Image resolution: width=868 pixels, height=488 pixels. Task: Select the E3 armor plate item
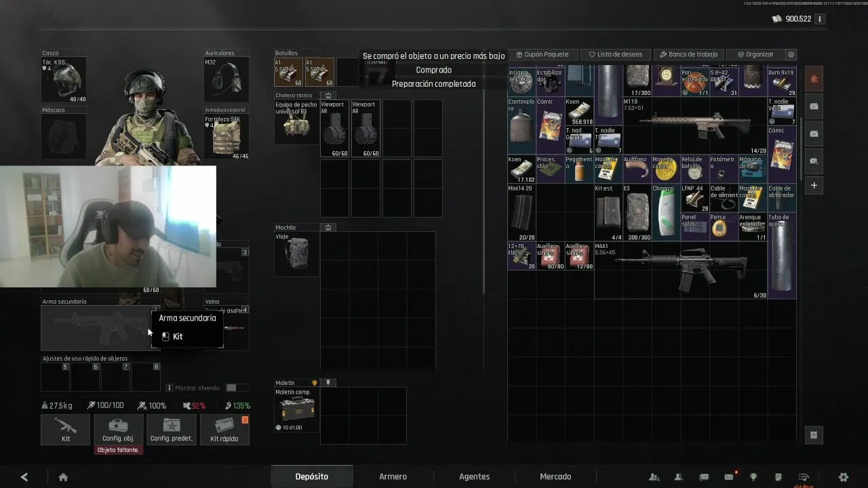click(637, 212)
